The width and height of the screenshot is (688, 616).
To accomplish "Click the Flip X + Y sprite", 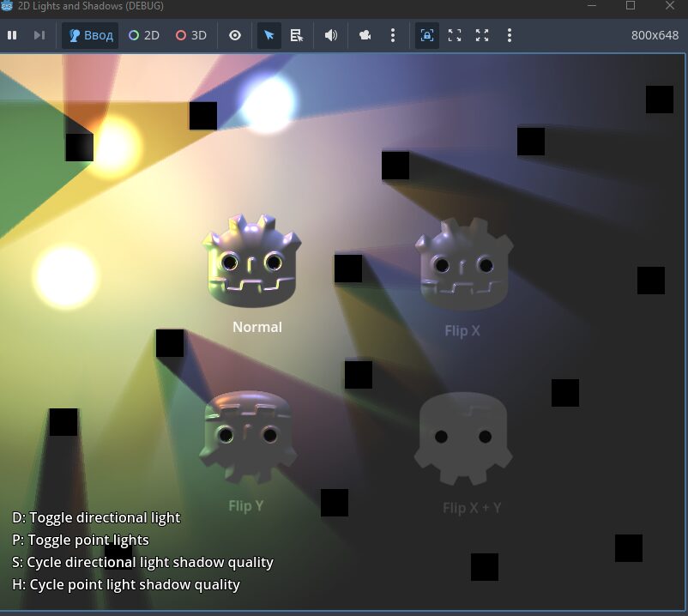I will pyautogui.click(x=463, y=438).
